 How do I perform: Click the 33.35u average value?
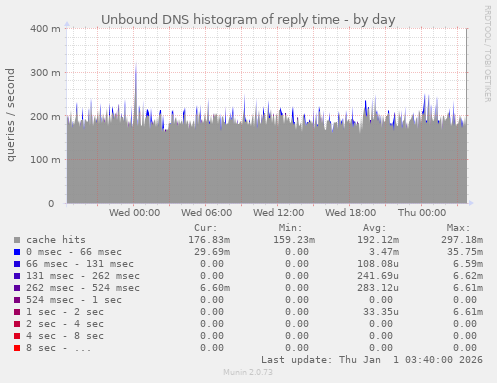(381, 312)
